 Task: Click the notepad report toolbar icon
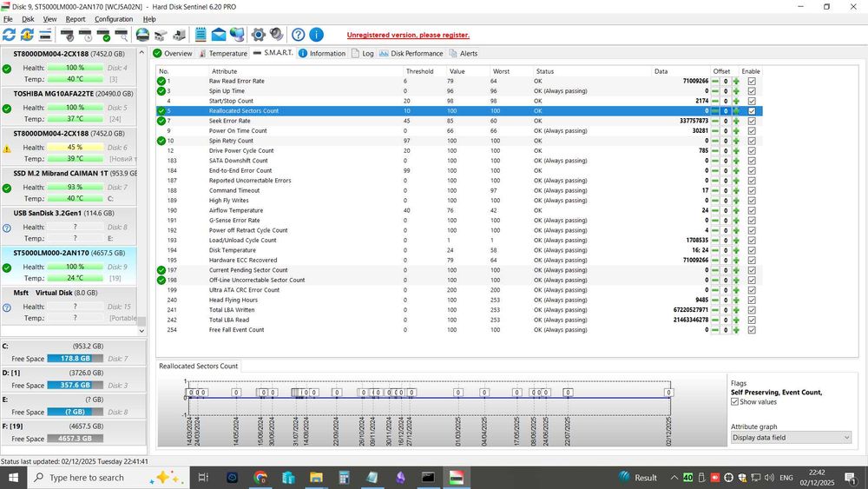[201, 35]
